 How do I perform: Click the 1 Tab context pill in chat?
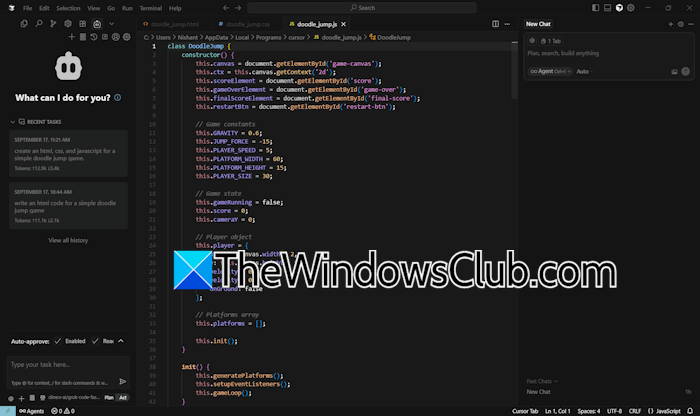[551, 41]
